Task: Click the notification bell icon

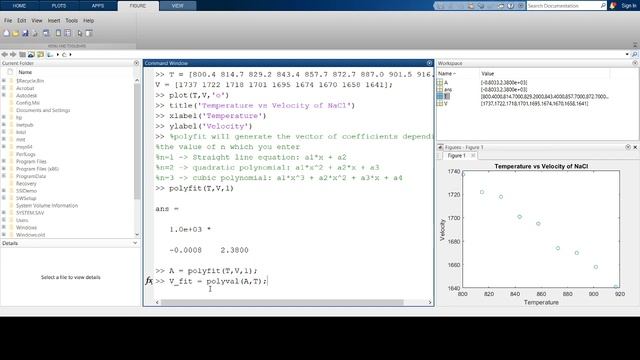Action: (613, 6)
